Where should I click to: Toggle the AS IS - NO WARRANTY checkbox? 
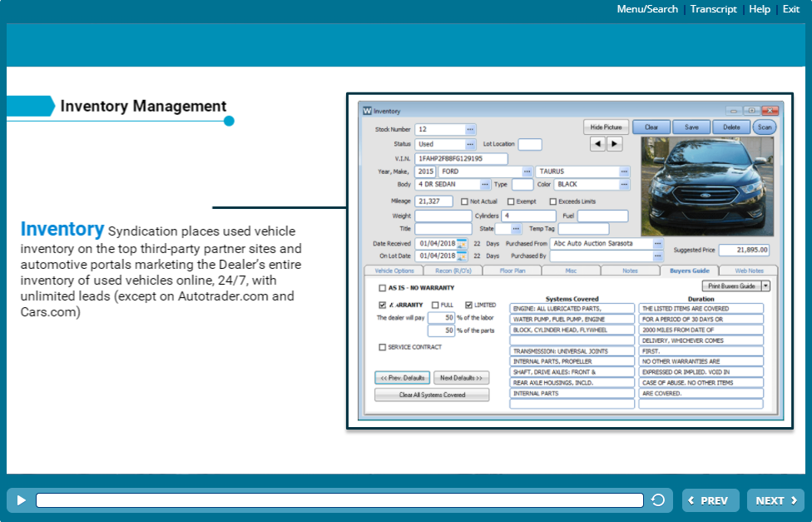(x=382, y=287)
